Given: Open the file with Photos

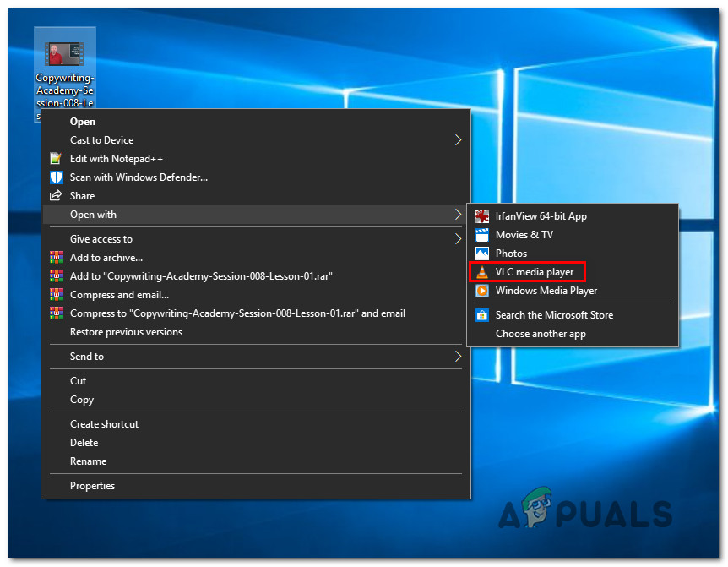Looking at the screenshot, I should coord(573,254).
